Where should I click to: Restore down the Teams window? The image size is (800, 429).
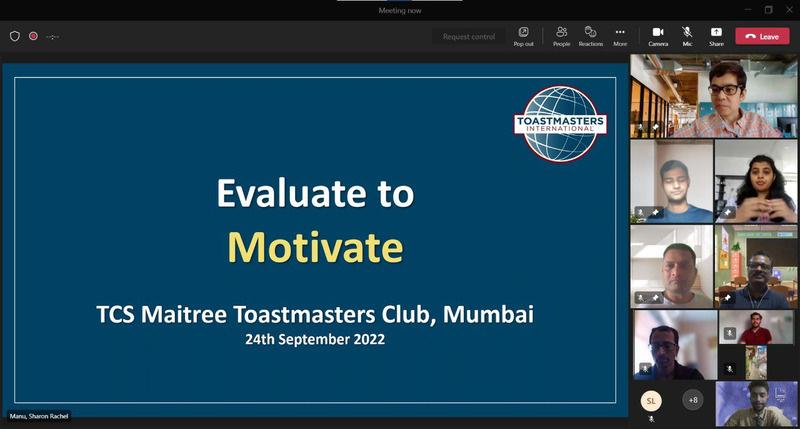(x=768, y=10)
